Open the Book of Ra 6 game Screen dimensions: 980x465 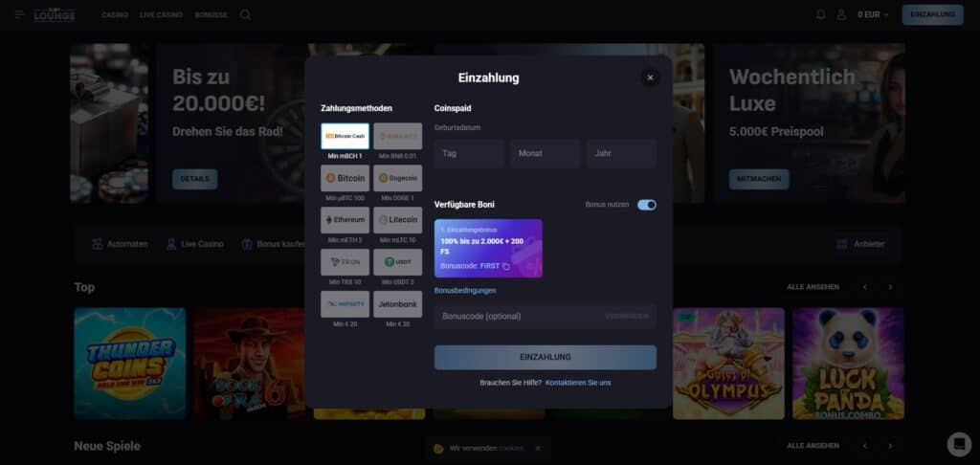(x=250, y=364)
